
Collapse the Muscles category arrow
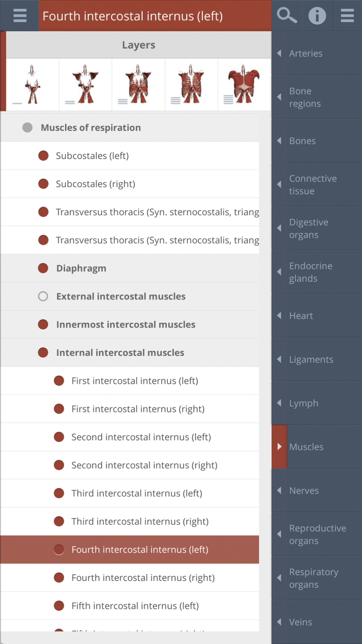coord(279,447)
